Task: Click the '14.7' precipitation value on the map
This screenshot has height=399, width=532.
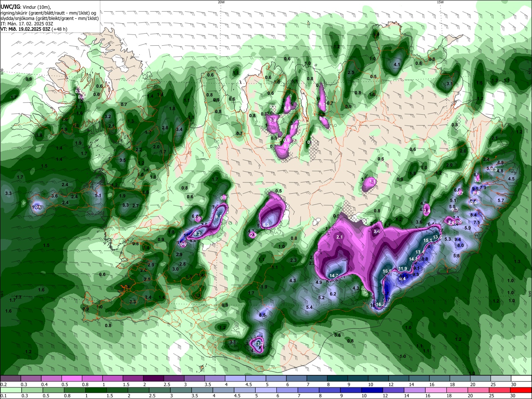Action: click(x=334, y=276)
